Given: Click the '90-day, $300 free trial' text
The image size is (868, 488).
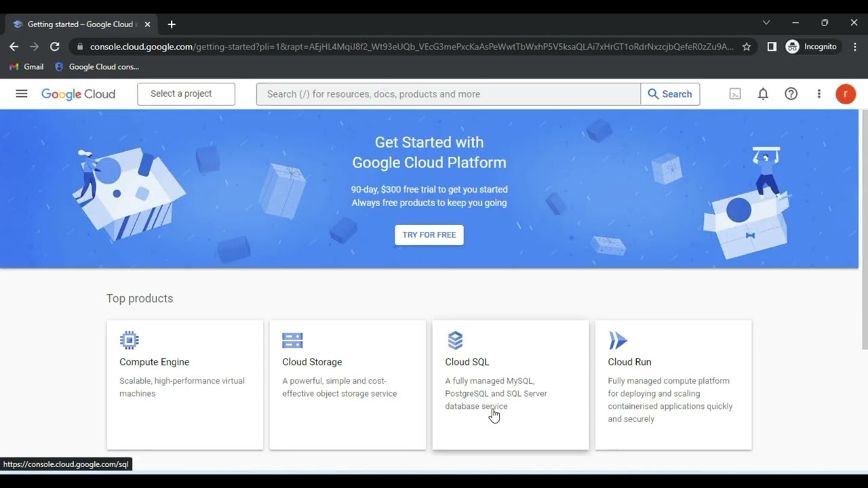Looking at the screenshot, I should click(429, 190).
